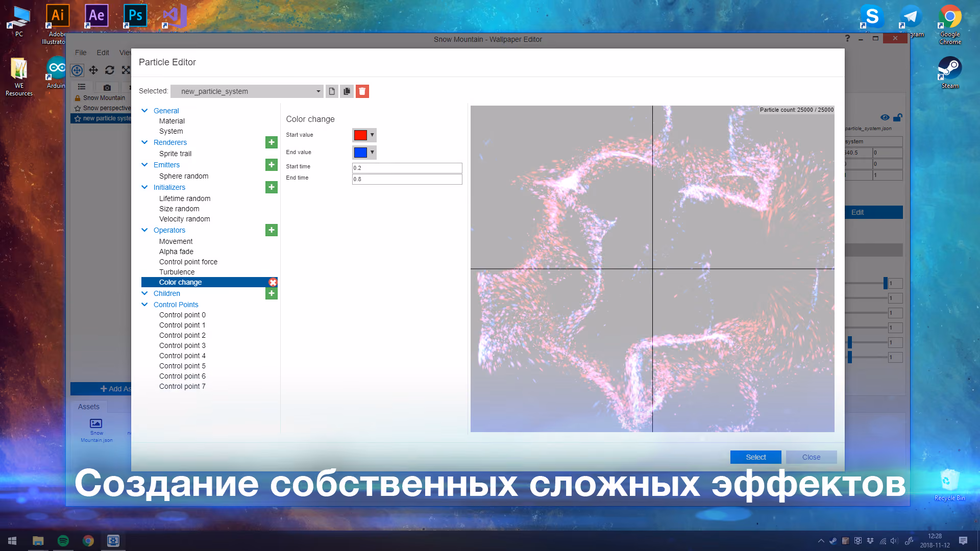Duplicate the selected particle system

[x=347, y=91]
